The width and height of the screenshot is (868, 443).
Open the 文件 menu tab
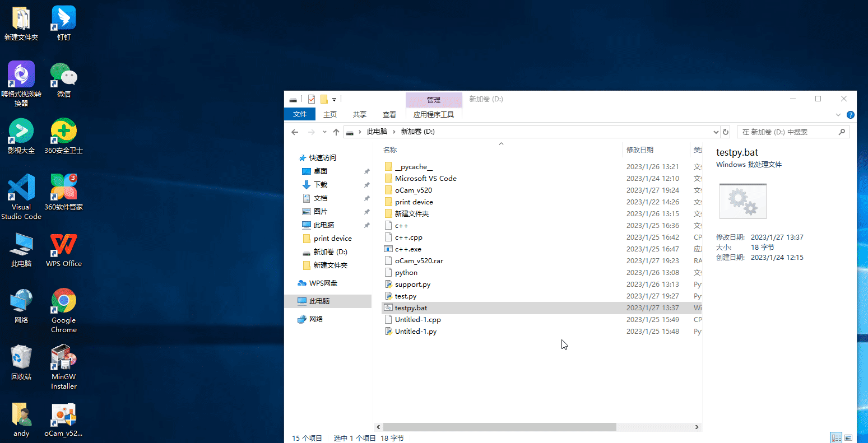(x=300, y=114)
